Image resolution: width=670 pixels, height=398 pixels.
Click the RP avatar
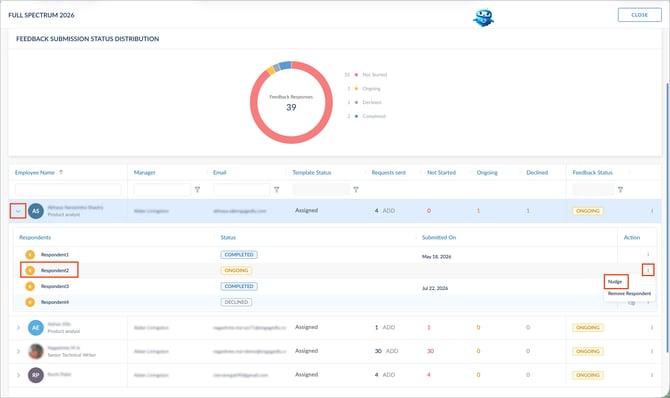click(x=36, y=375)
